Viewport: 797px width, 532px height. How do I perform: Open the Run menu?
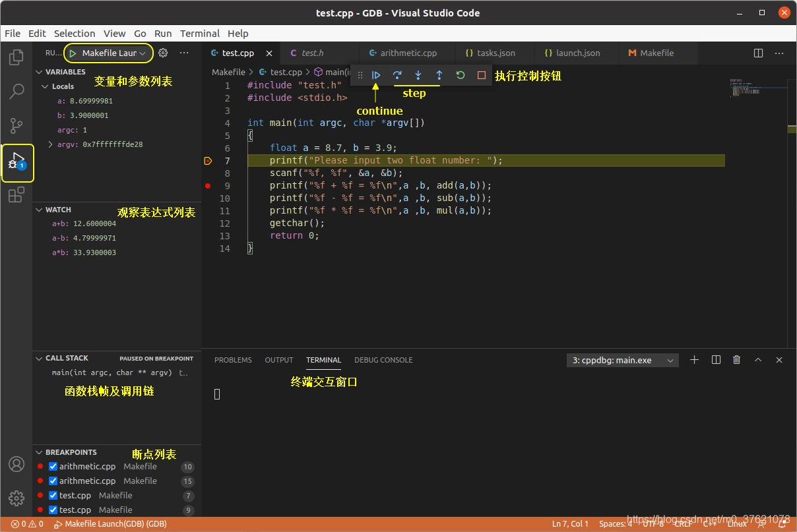[x=163, y=34]
